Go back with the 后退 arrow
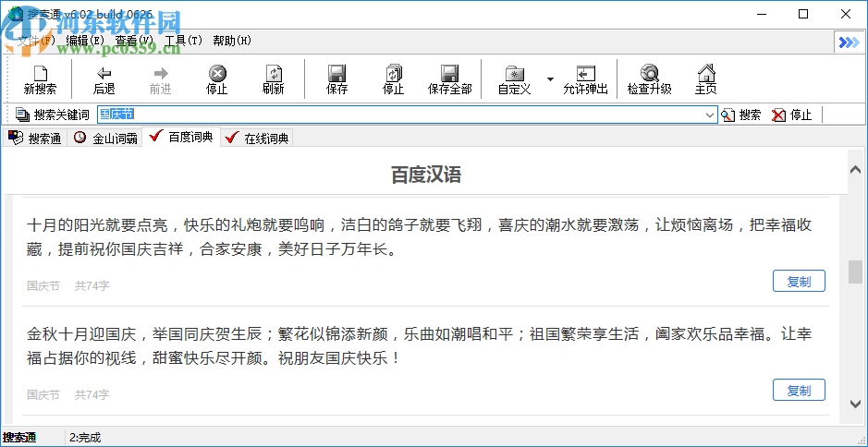 click(104, 79)
